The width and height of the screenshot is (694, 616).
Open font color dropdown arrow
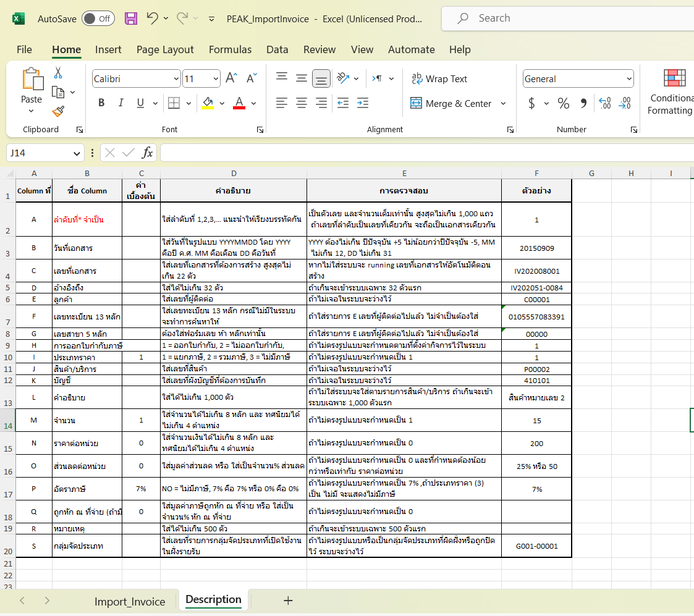point(253,103)
